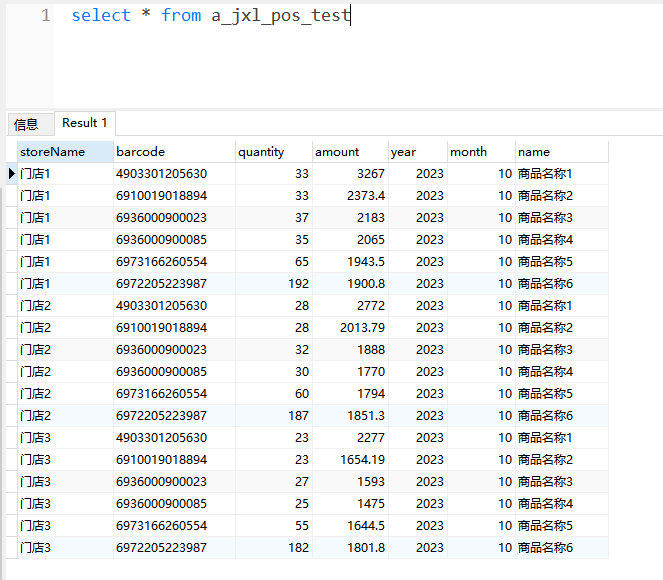Select amount cell 1644.5
The height and width of the screenshot is (580, 663).
[350, 525]
